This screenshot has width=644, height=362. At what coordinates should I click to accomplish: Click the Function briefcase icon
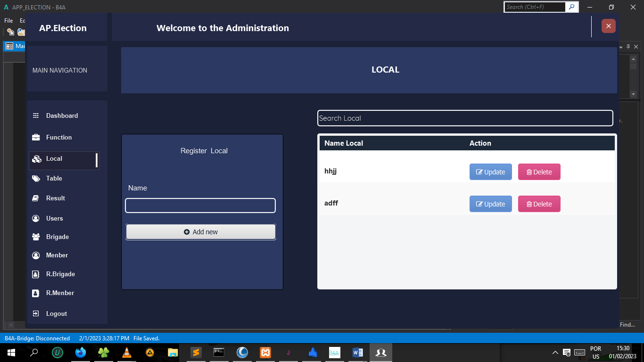[36, 137]
